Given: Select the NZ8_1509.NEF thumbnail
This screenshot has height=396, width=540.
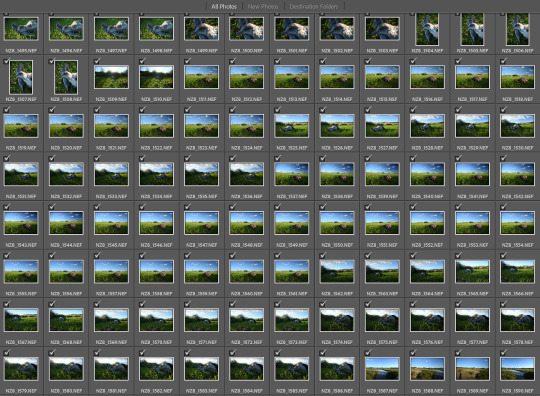Looking at the screenshot, I should tap(111, 77).
